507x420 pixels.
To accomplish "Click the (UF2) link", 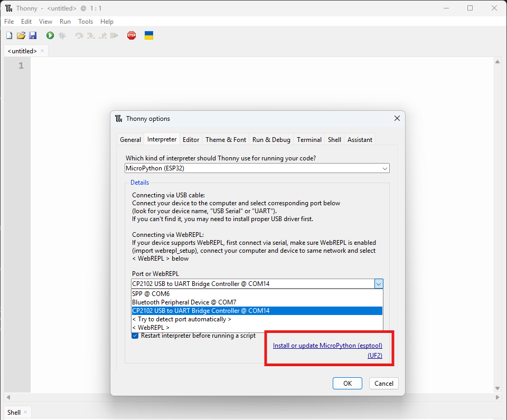I will click(x=375, y=356).
